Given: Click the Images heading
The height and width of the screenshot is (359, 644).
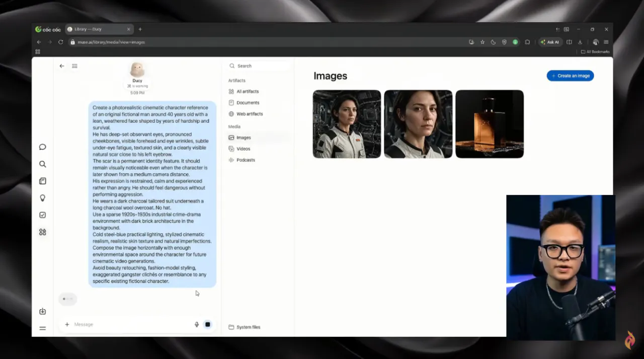Looking at the screenshot, I should pyautogui.click(x=330, y=76).
